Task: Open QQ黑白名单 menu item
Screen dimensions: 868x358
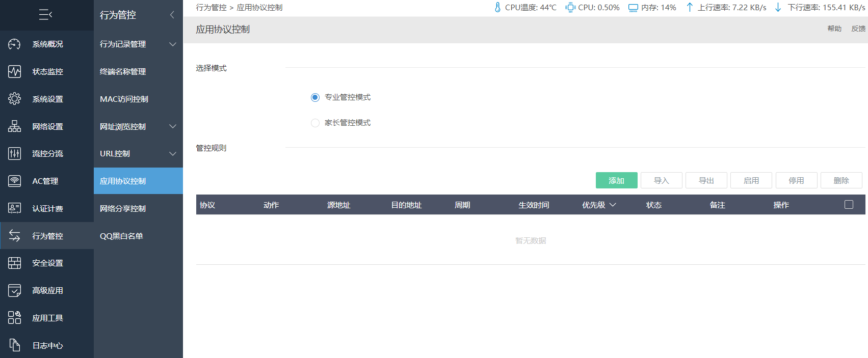Action: click(138, 236)
